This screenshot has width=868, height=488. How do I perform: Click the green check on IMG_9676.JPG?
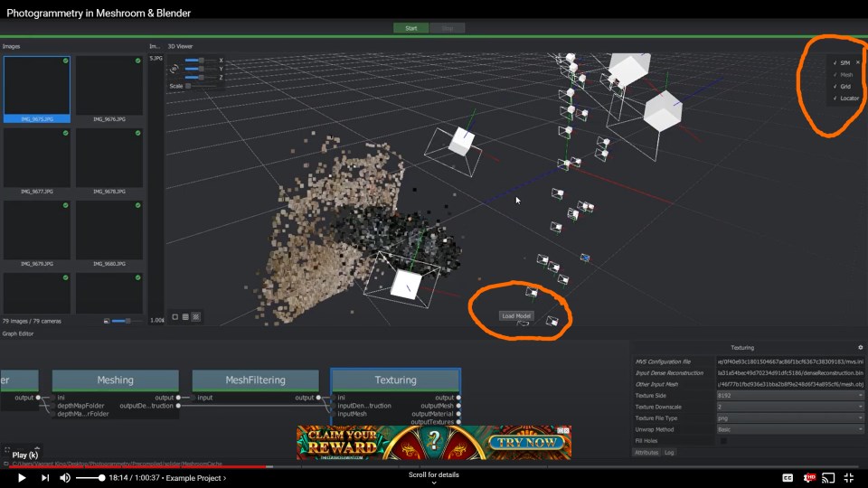click(x=137, y=61)
